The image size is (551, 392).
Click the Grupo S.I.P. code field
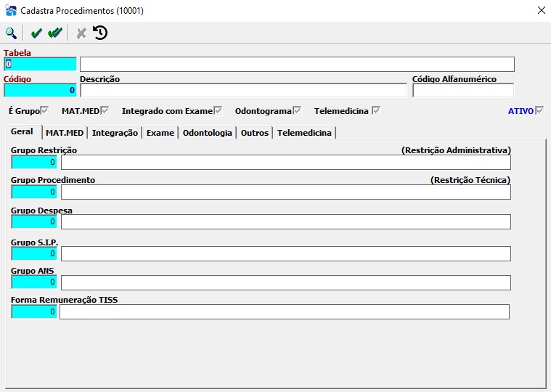coord(34,253)
